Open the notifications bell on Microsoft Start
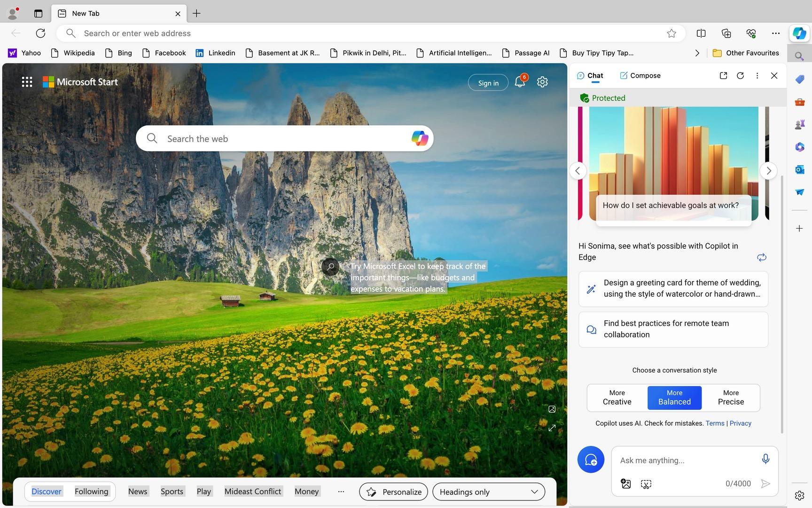Image resolution: width=812 pixels, height=508 pixels. point(520,82)
